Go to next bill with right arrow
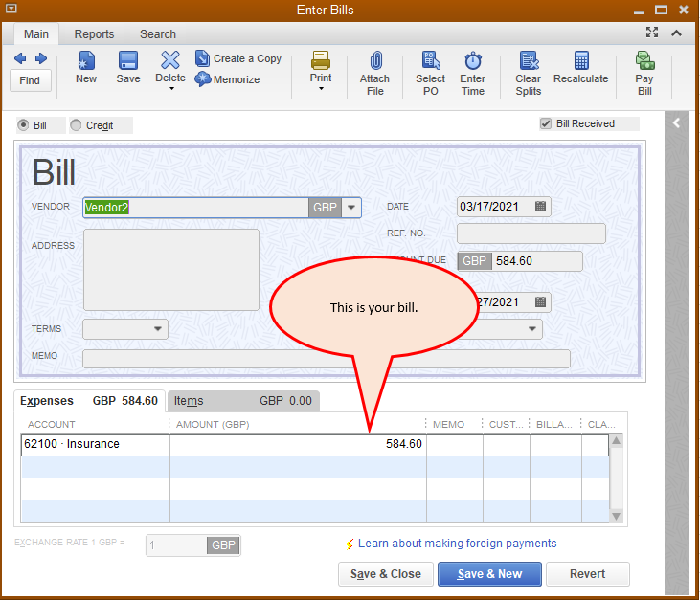This screenshot has width=700, height=600. [x=41, y=58]
